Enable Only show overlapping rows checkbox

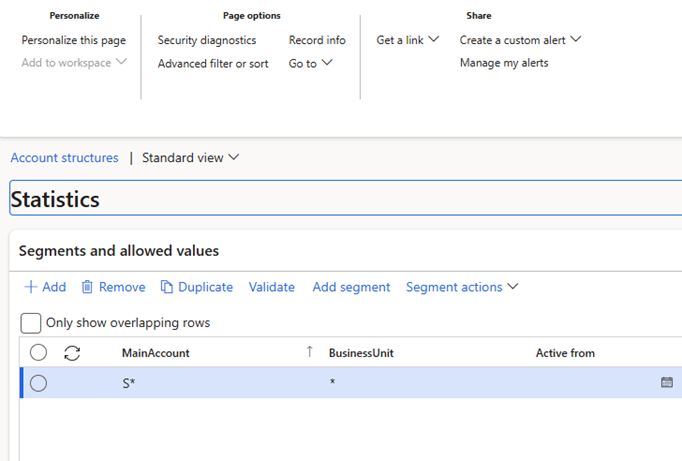pyautogui.click(x=31, y=323)
